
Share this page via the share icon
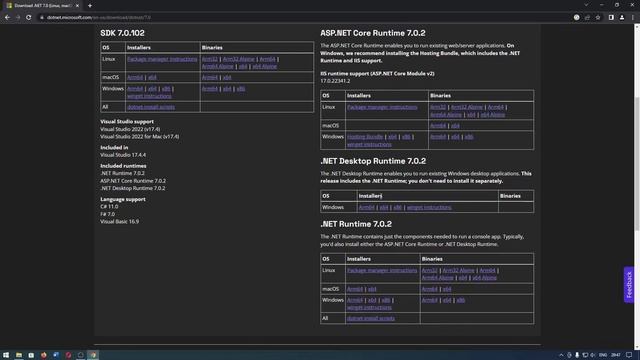587,18
